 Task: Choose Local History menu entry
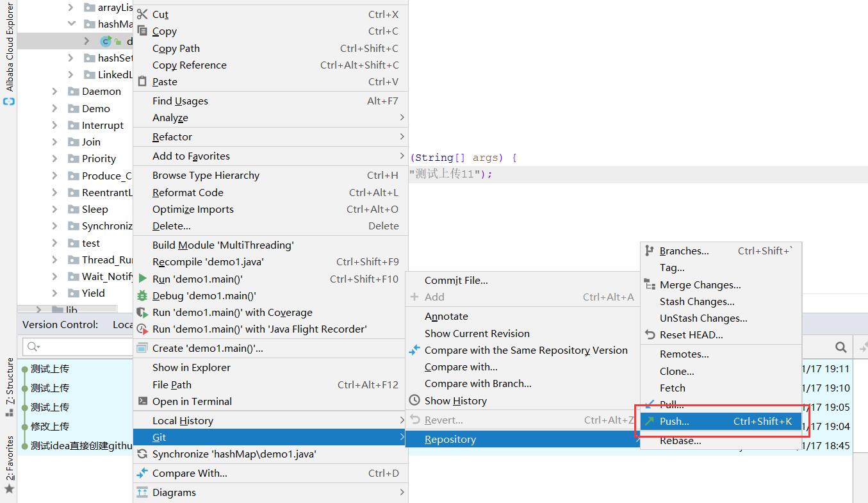pos(270,420)
